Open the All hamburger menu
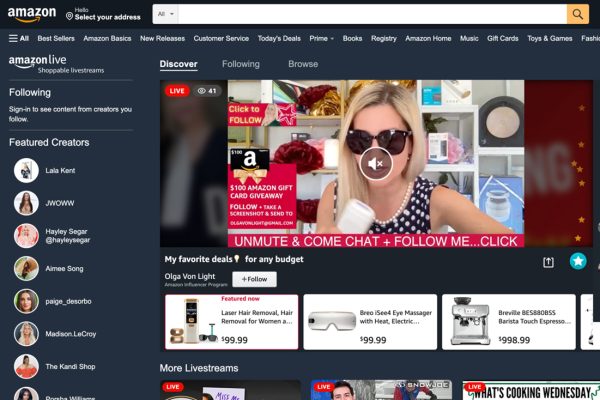Image resolution: width=600 pixels, height=400 pixels. 19,38
